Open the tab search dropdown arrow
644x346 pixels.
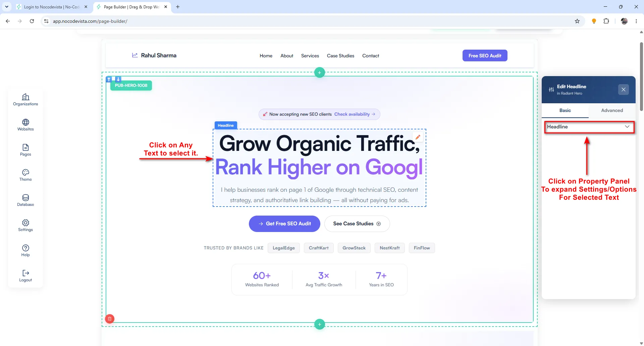pos(7,7)
